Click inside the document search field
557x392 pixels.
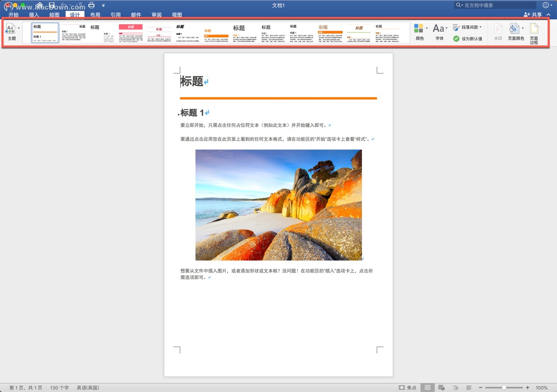(495, 5)
